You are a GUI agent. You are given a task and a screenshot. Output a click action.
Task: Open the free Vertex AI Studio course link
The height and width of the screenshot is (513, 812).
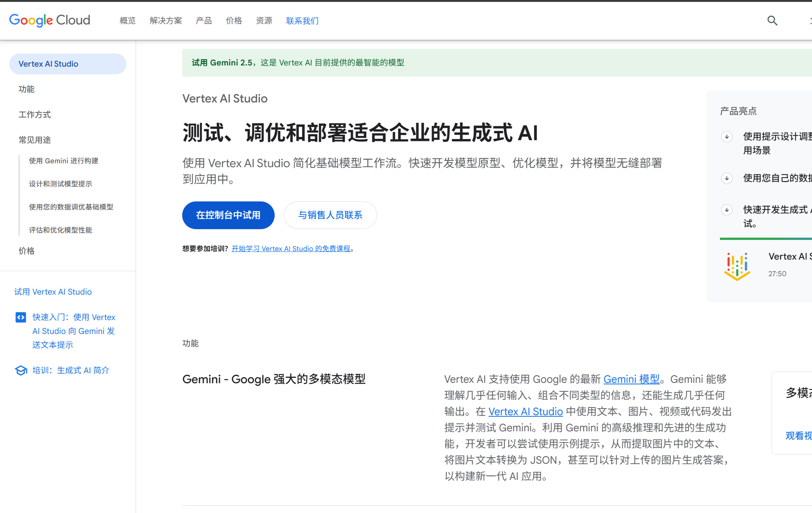(291, 249)
